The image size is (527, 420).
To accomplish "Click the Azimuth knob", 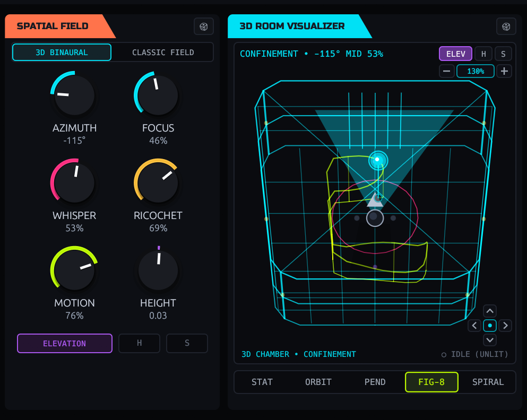I will point(74,95).
